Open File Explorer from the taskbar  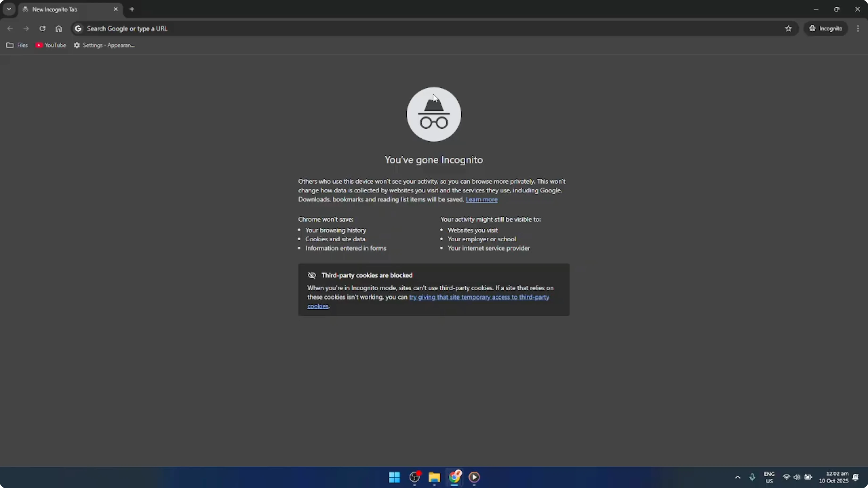[x=434, y=478]
